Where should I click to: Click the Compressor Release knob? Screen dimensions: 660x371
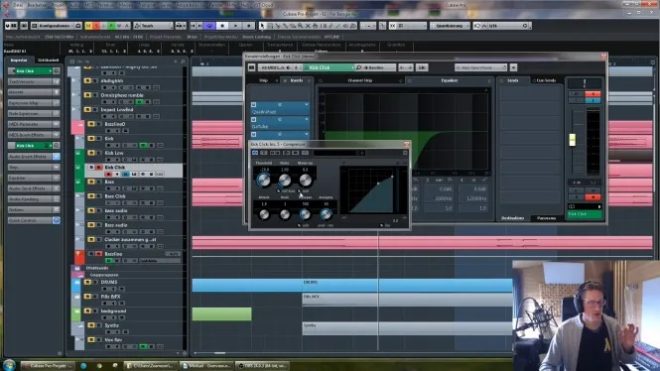pyautogui.click(x=305, y=214)
